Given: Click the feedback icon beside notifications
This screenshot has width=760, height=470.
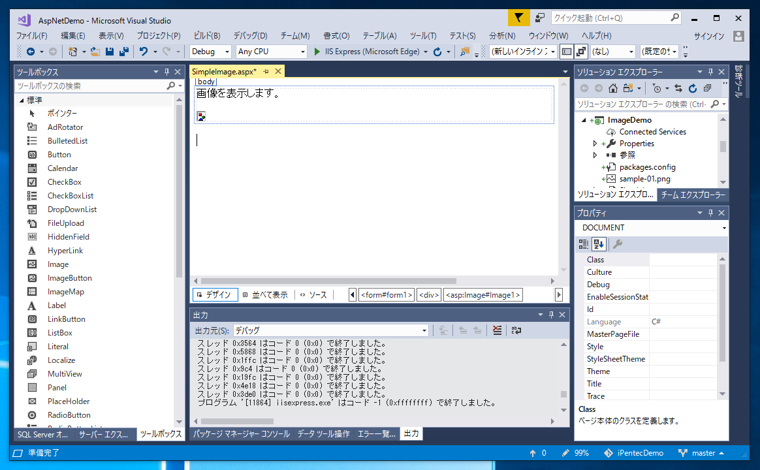Looking at the screenshot, I should (x=539, y=18).
